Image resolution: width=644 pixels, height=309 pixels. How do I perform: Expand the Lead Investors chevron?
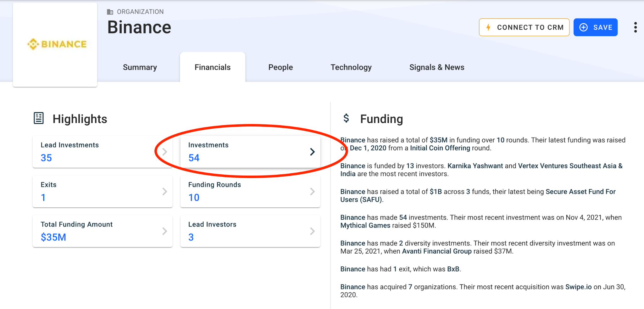pos(312,231)
